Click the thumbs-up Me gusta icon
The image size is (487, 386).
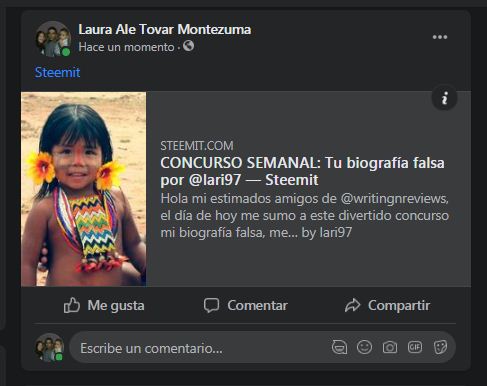(x=72, y=305)
